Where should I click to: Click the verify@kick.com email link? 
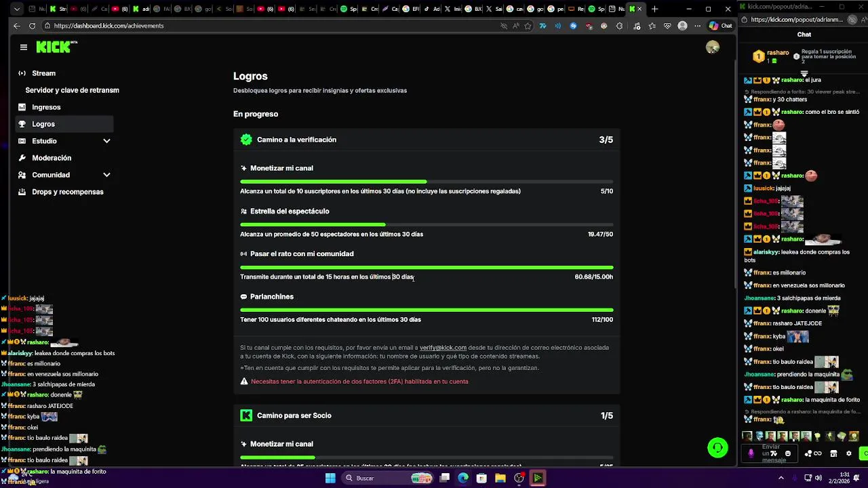(x=443, y=348)
